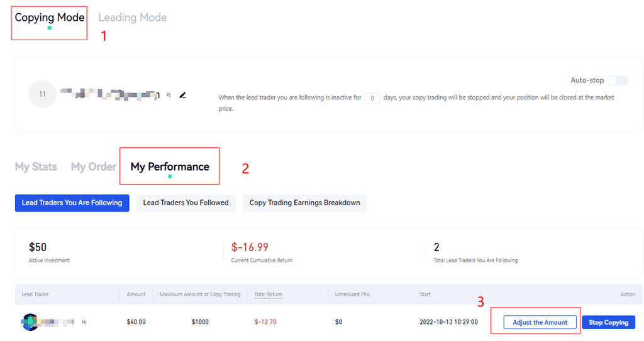The height and width of the screenshot is (341, 644).
Task: Switch to Copying Mode tab
Action: coord(49,18)
